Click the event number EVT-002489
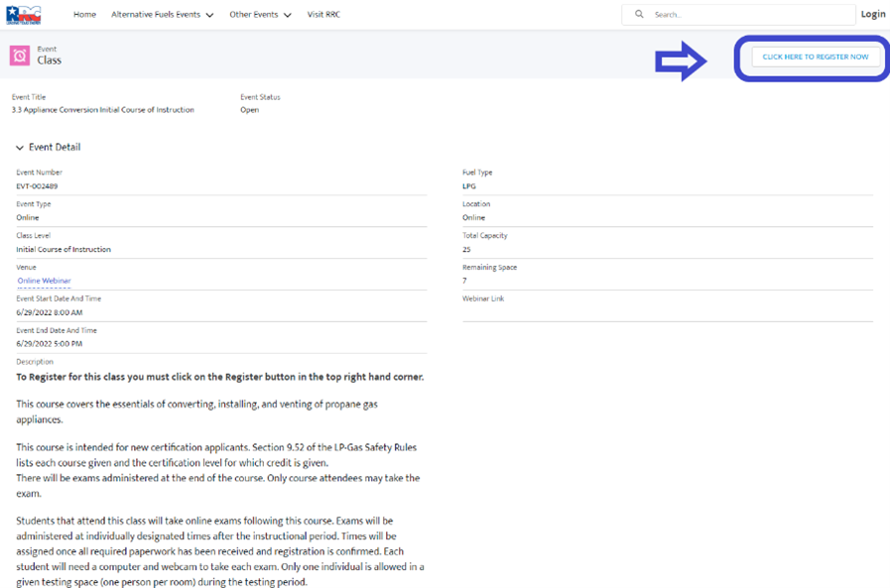Viewport: 890px width, 588px height. click(x=37, y=186)
